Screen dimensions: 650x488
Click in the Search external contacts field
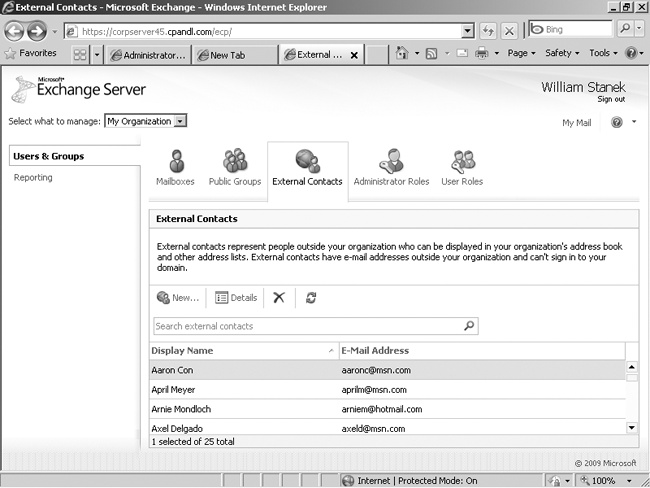point(309,326)
